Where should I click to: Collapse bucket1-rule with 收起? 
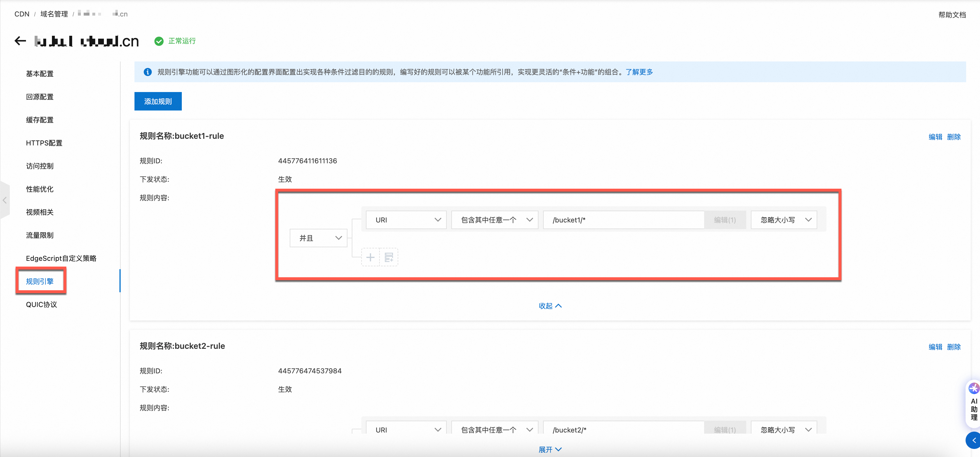click(x=550, y=306)
